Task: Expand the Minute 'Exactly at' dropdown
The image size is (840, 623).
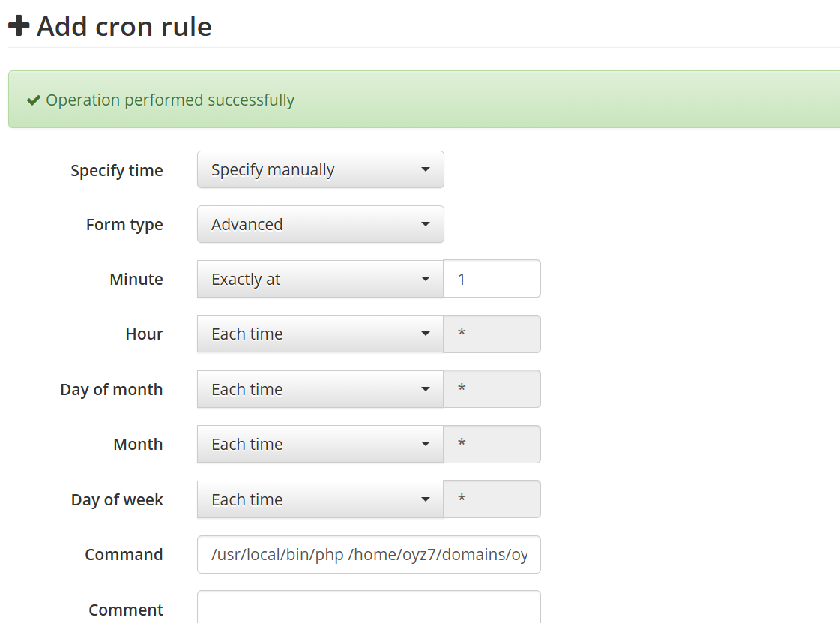Action: coord(320,280)
